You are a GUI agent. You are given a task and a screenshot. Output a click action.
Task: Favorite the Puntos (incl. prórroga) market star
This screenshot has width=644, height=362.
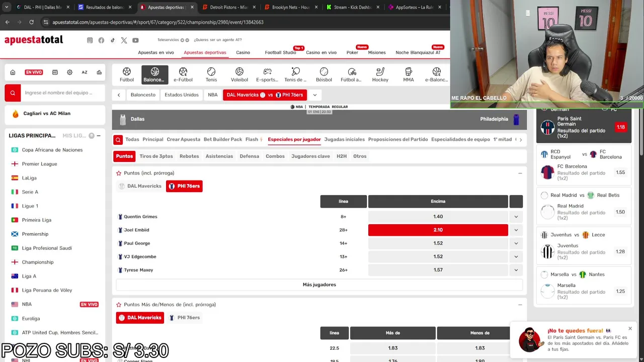click(x=119, y=173)
